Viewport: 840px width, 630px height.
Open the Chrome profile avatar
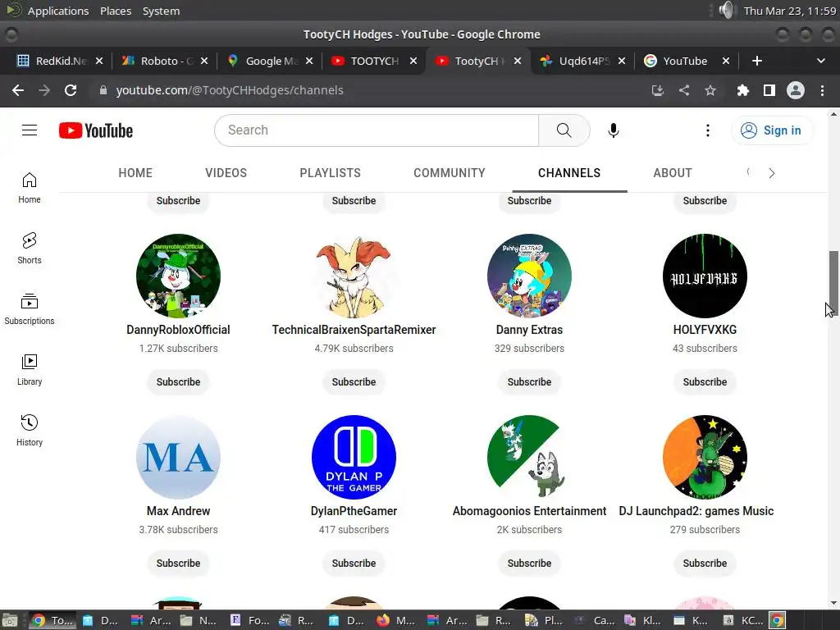click(796, 90)
